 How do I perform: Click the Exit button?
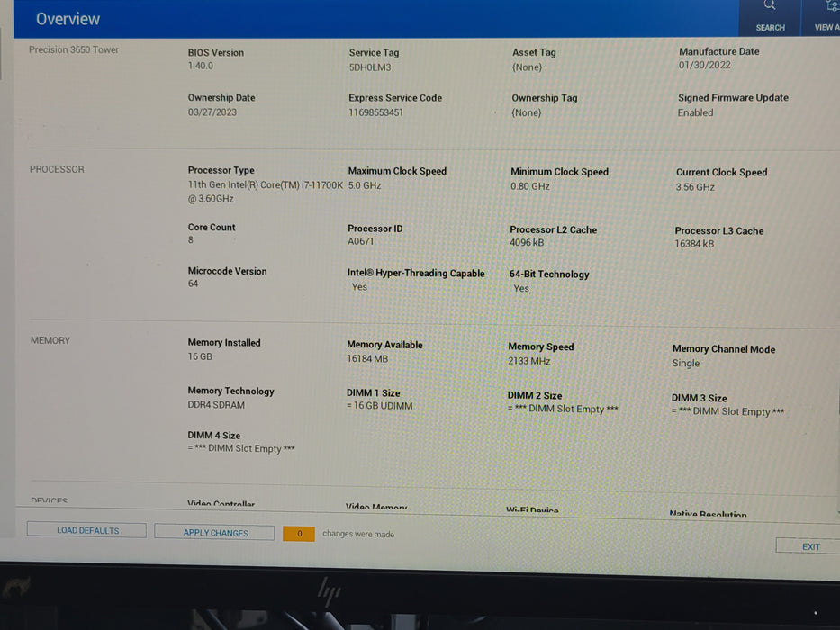click(x=810, y=546)
